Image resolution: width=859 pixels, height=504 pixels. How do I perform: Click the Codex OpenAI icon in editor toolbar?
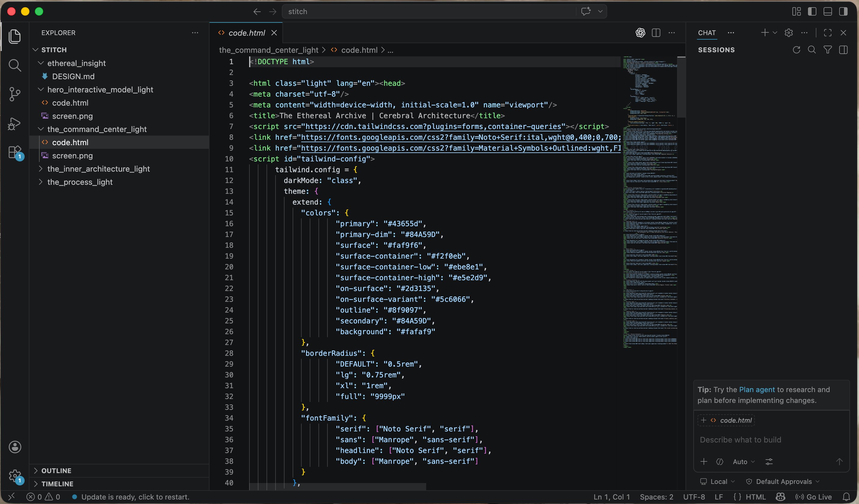tap(640, 33)
